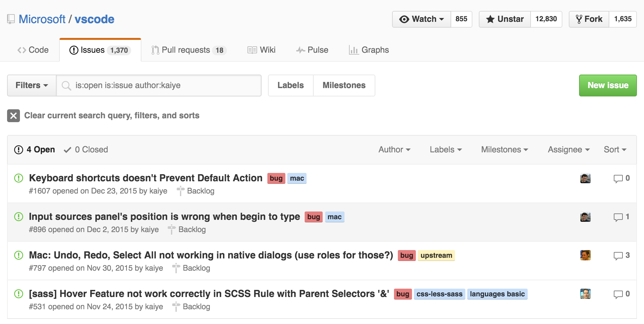Open issue Mac: Undo, Redo, Select All not working
This screenshot has height=324, width=644.
point(211,255)
